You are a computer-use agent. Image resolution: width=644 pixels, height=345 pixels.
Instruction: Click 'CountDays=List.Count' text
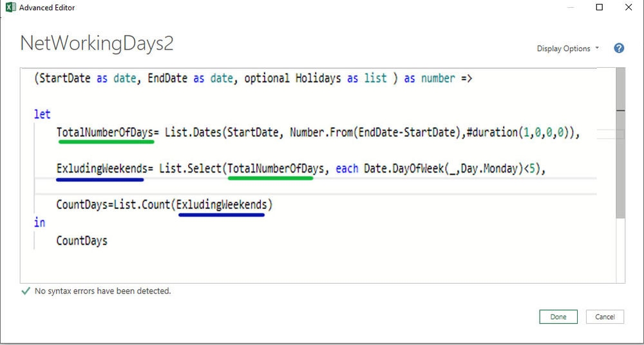click(113, 204)
